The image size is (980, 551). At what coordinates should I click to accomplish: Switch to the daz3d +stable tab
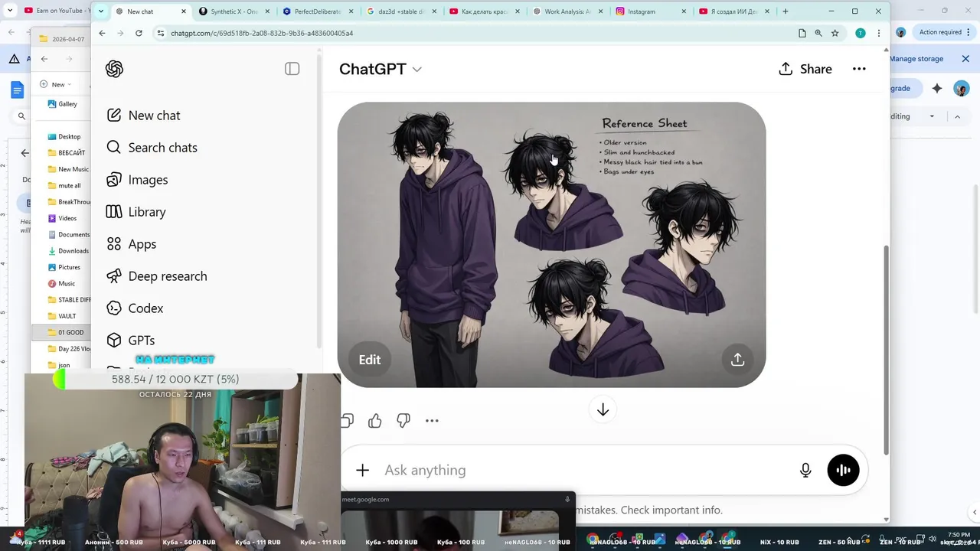point(400,11)
